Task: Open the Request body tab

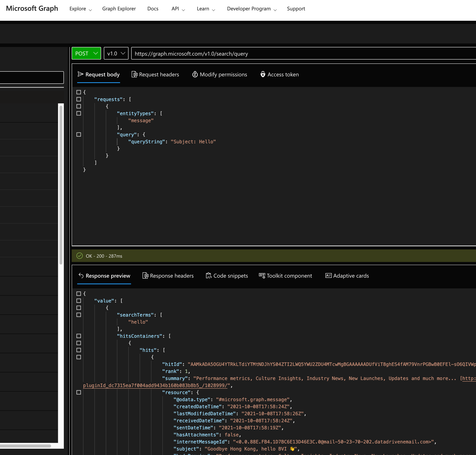Action: (99, 74)
